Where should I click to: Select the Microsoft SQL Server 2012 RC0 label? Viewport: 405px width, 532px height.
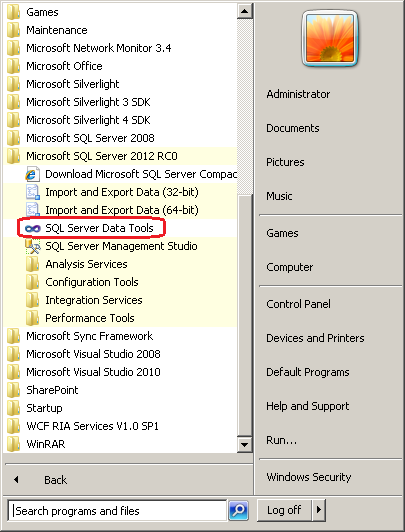pyautogui.click(x=102, y=156)
